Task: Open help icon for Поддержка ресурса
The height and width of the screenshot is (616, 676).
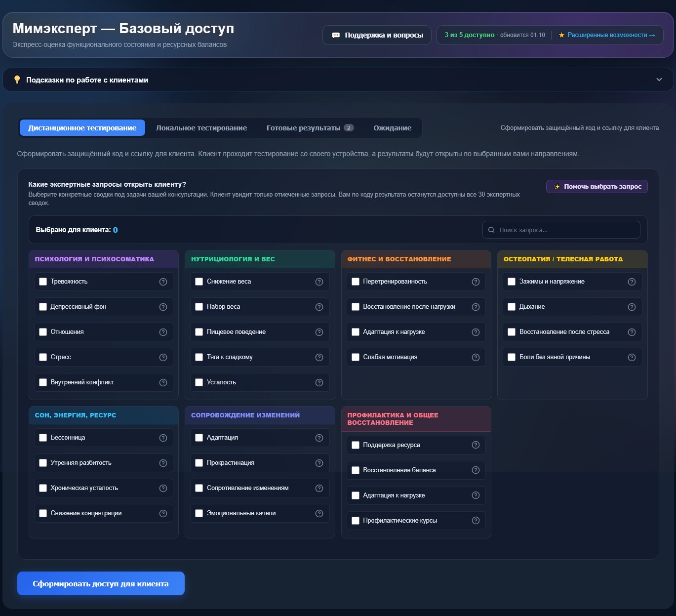Action: pyautogui.click(x=476, y=445)
